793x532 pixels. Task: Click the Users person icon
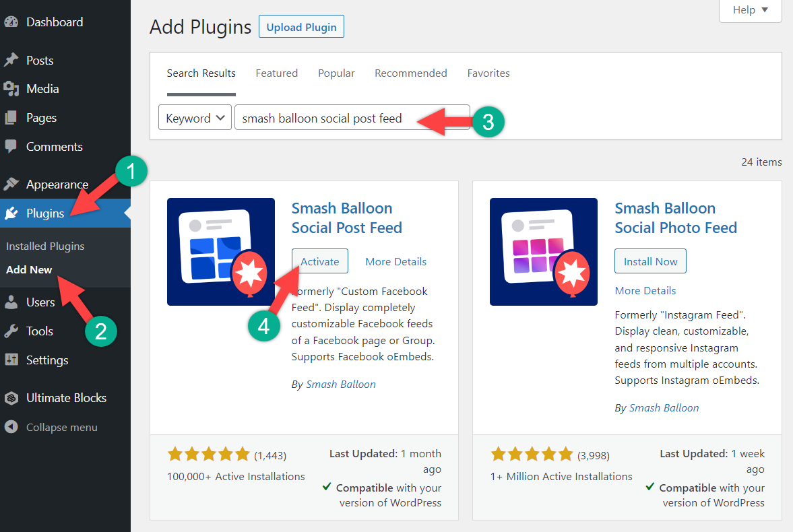(x=11, y=302)
